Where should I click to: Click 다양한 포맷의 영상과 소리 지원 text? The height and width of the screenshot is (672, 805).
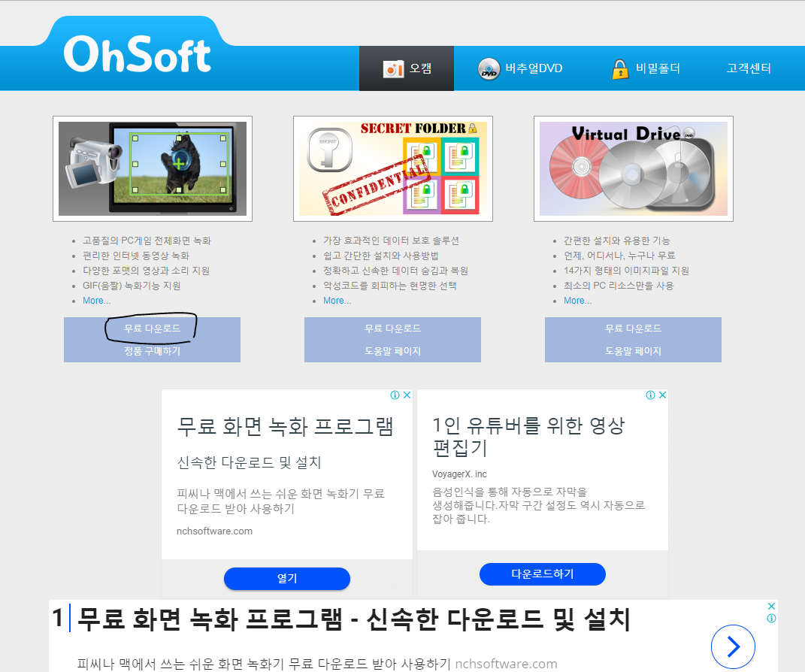coord(147,271)
